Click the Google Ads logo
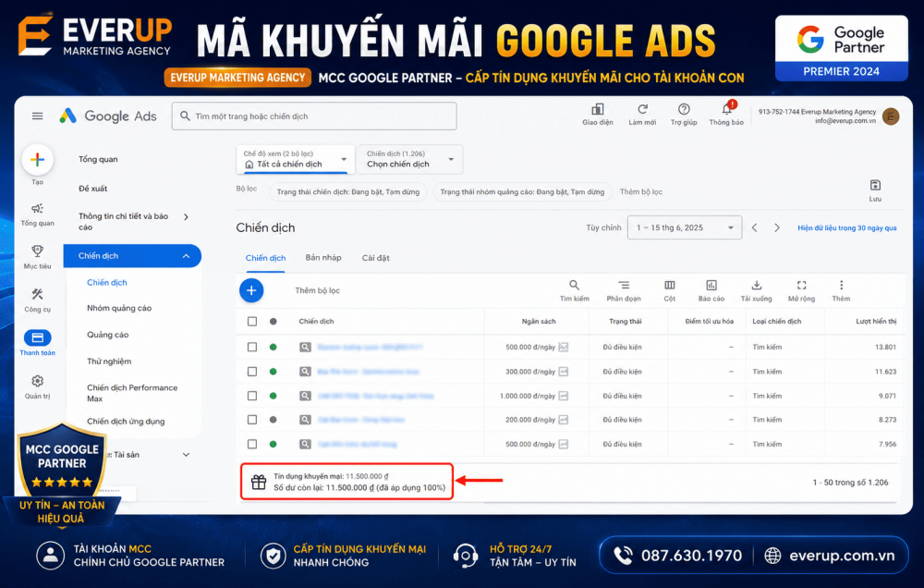The width and height of the screenshot is (924, 588). (108, 116)
